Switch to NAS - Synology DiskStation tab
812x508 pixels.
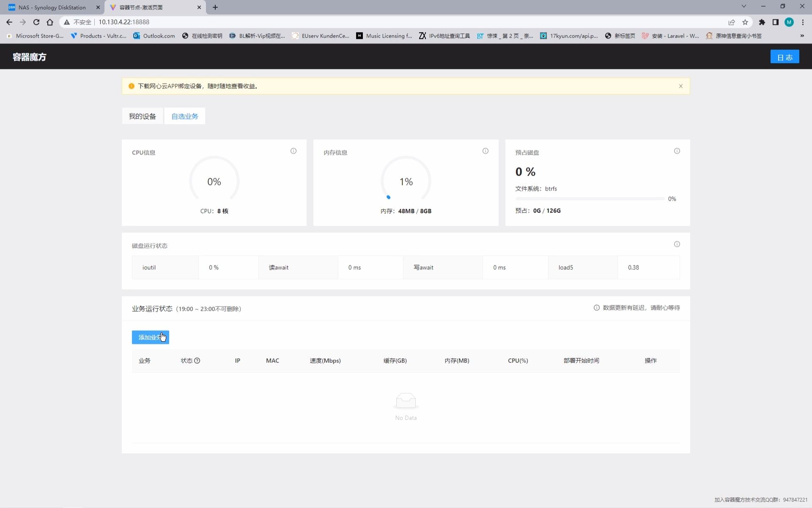[x=52, y=7]
